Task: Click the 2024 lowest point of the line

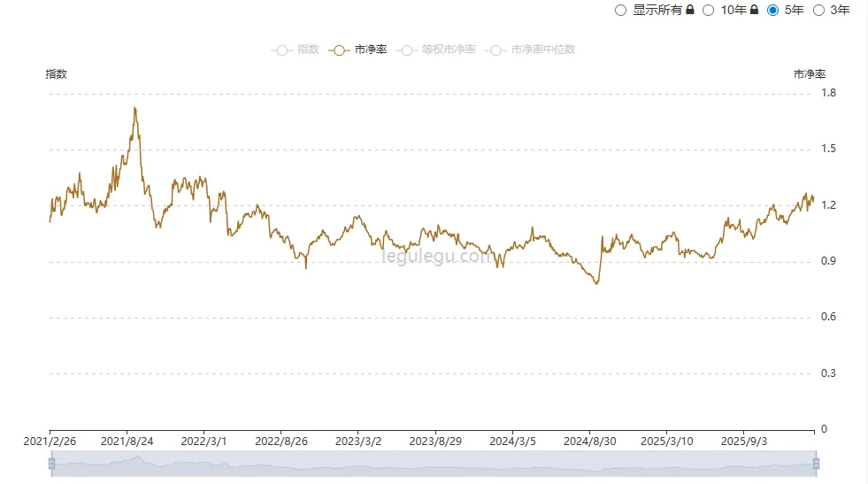Action: [x=596, y=283]
